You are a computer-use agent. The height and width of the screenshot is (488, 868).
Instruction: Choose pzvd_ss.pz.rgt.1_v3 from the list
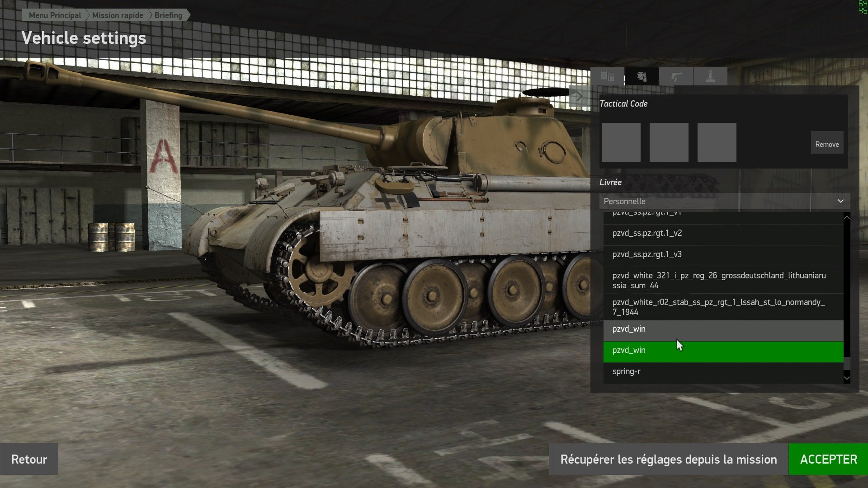(723, 254)
